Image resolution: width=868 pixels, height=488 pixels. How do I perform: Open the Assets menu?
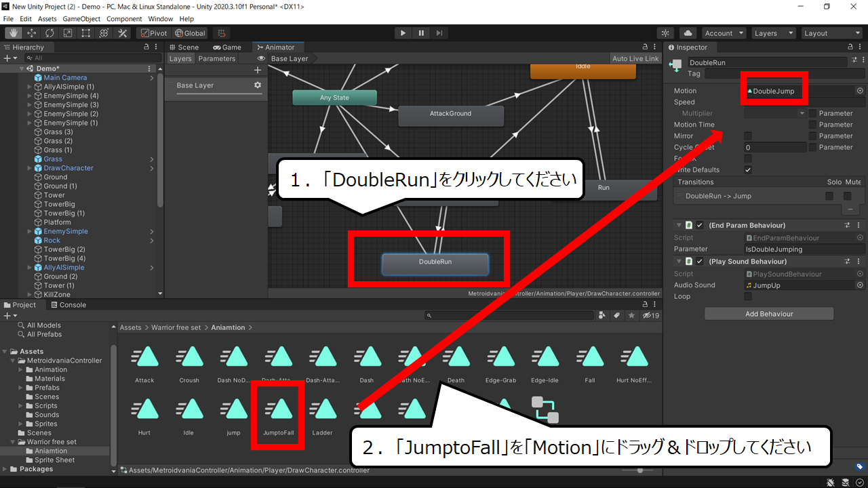point(47,19)
